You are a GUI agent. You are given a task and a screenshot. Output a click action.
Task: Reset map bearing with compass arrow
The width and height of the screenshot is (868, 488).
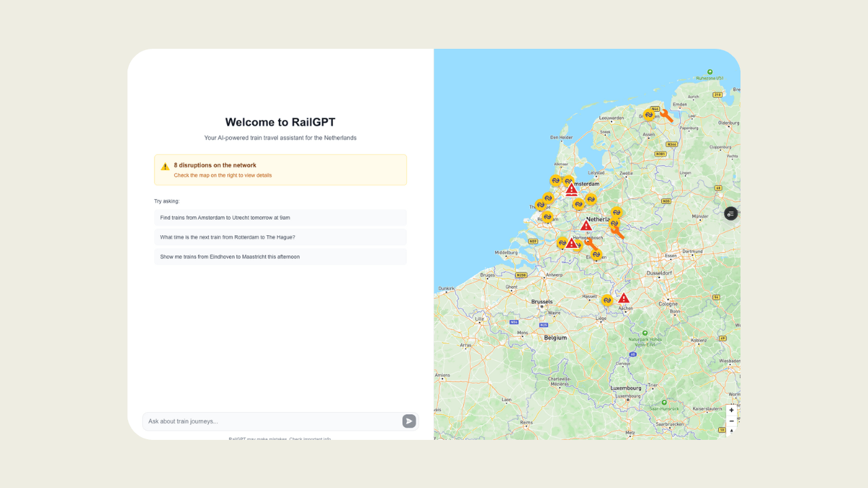click(x=731, y=431)
